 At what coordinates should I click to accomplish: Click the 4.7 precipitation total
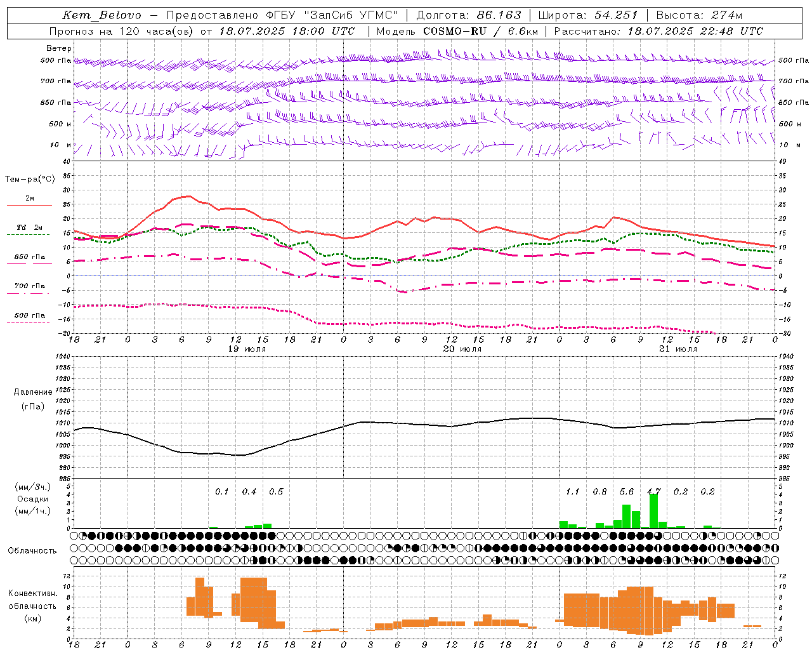pos(653,491)
